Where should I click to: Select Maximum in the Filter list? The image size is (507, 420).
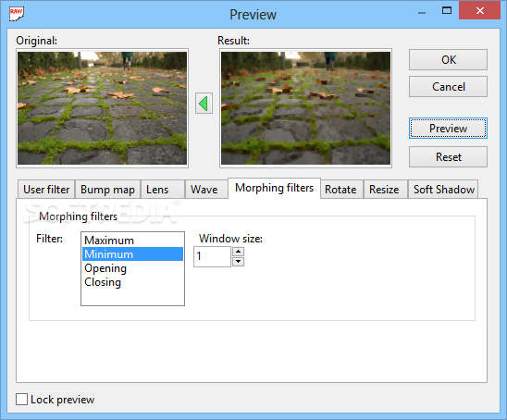(132, 241)
